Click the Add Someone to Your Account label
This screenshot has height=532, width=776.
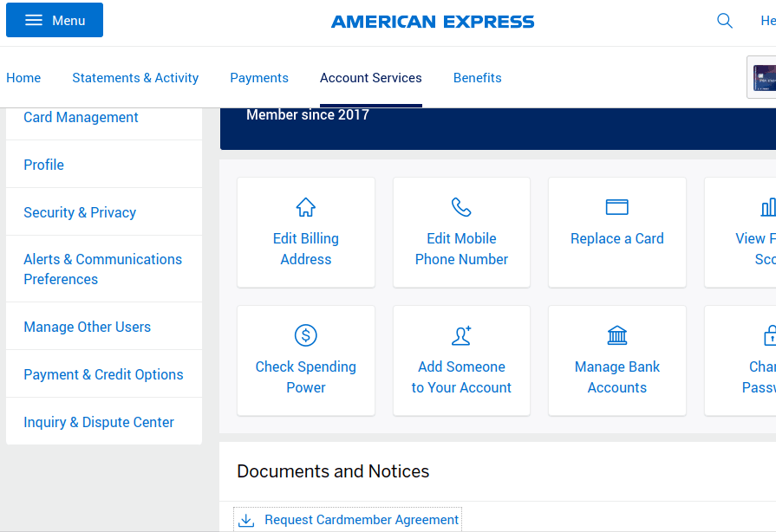[461, 377]
